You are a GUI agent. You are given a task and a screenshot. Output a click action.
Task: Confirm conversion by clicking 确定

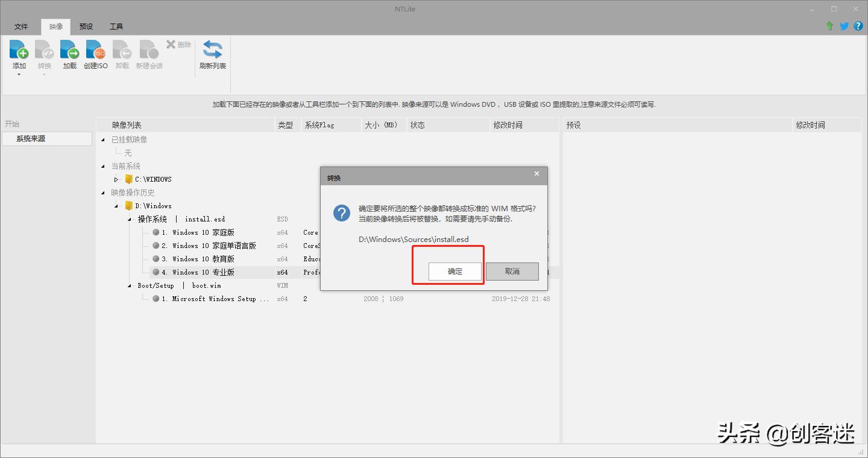point(454,272)
